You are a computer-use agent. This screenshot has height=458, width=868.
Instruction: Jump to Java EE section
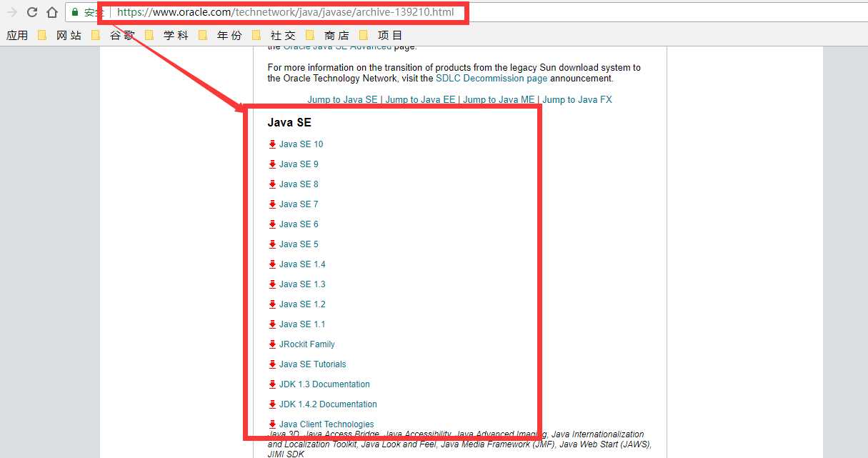coord(420,100)
